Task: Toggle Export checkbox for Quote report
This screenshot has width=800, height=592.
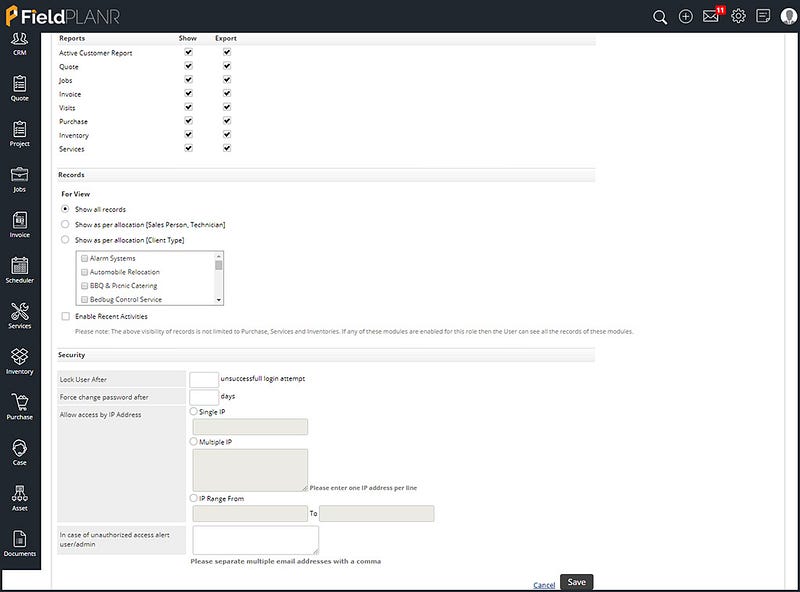Action: [227, 66]
